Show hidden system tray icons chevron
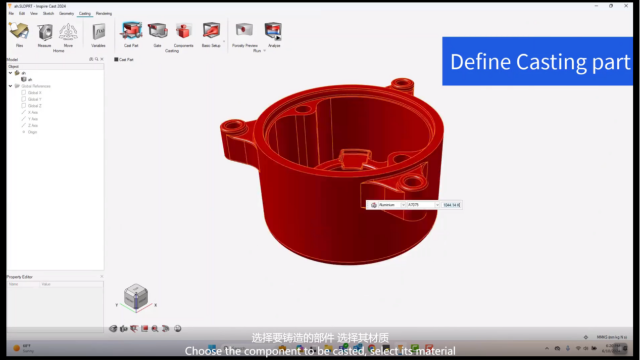640x360 pixels. click(x=547, y=348)
